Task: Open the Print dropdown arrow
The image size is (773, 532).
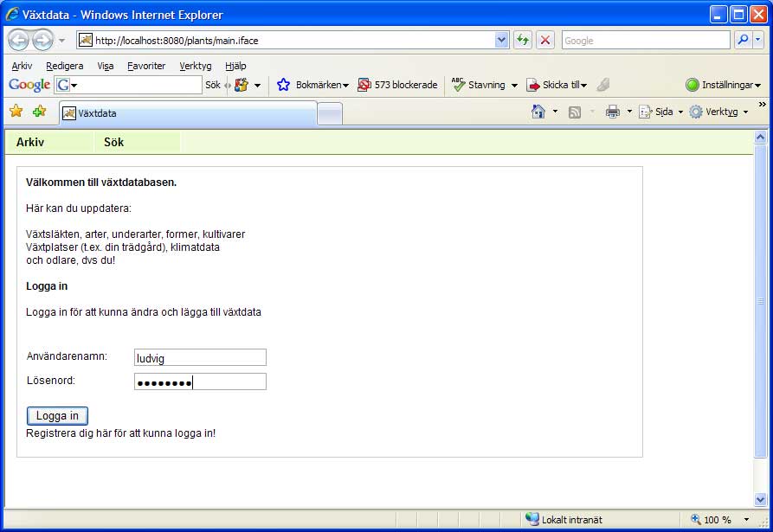Action: [629, 112]
